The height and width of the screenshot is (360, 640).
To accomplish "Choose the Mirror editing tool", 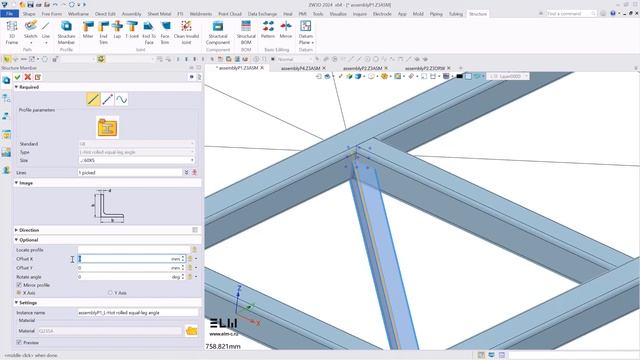I will click(x=286, y=30).
